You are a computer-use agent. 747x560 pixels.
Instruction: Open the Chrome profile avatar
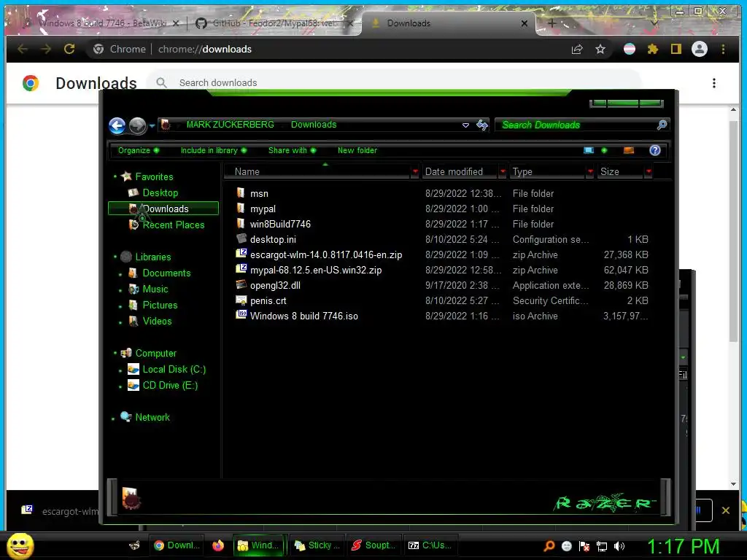(700, 49)
